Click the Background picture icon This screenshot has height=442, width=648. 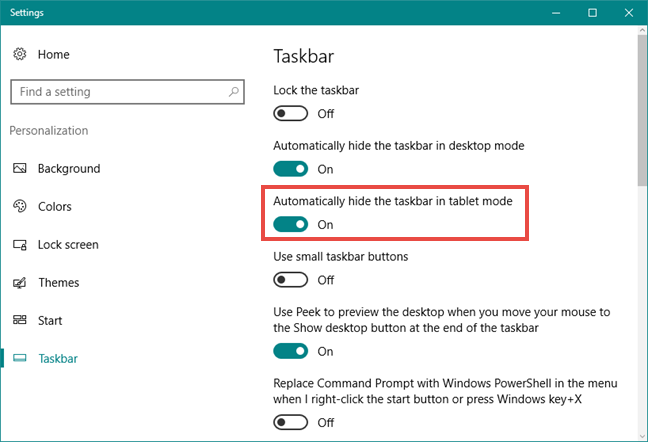19,168
